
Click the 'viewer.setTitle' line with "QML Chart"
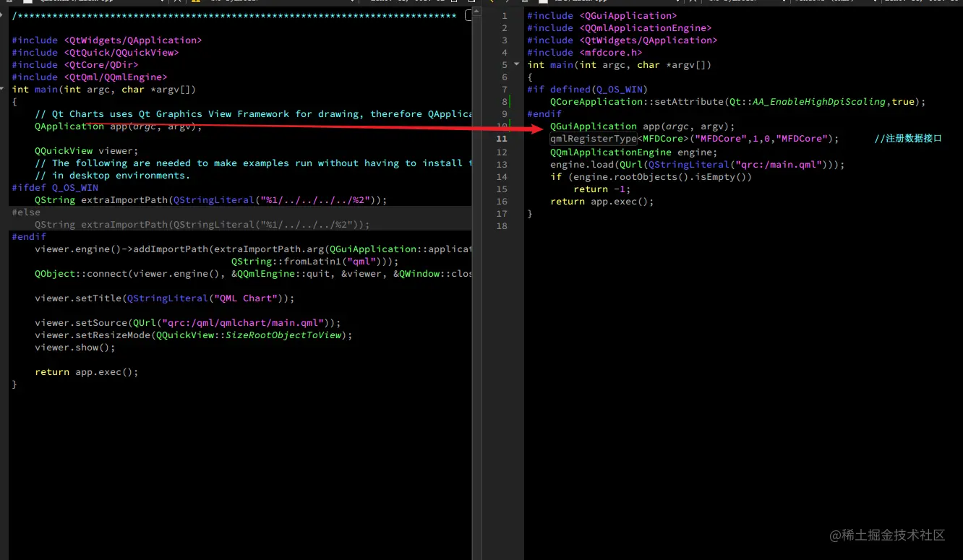click(165, 298)
